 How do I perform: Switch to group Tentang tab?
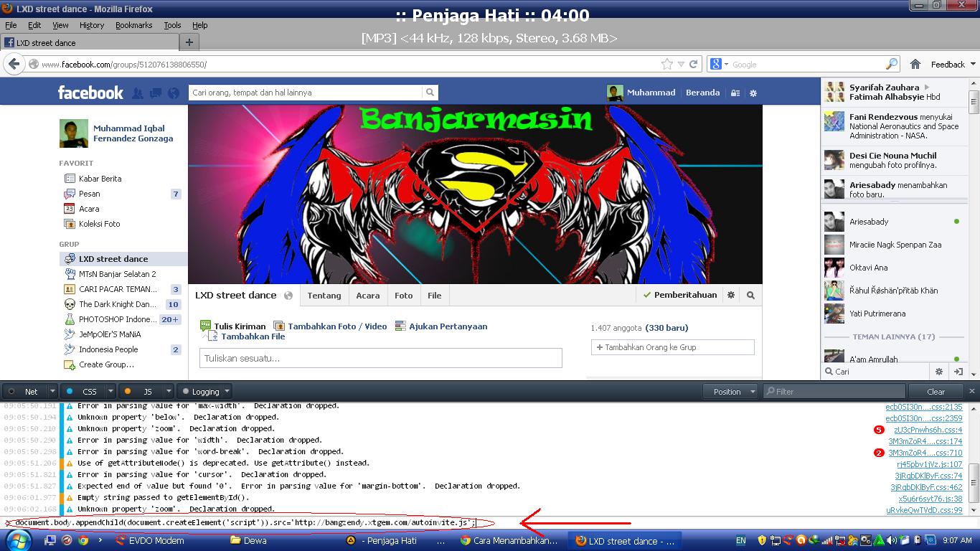[324, 295]
